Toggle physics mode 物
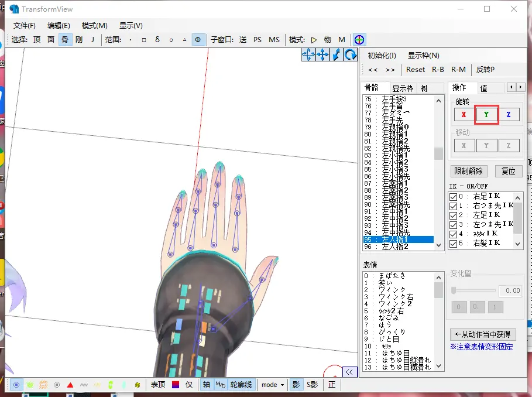 327,40
